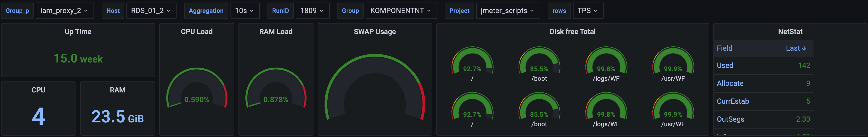
Task: Click the Host variable label
Action: pyautogui.click(x=113, y=11)
